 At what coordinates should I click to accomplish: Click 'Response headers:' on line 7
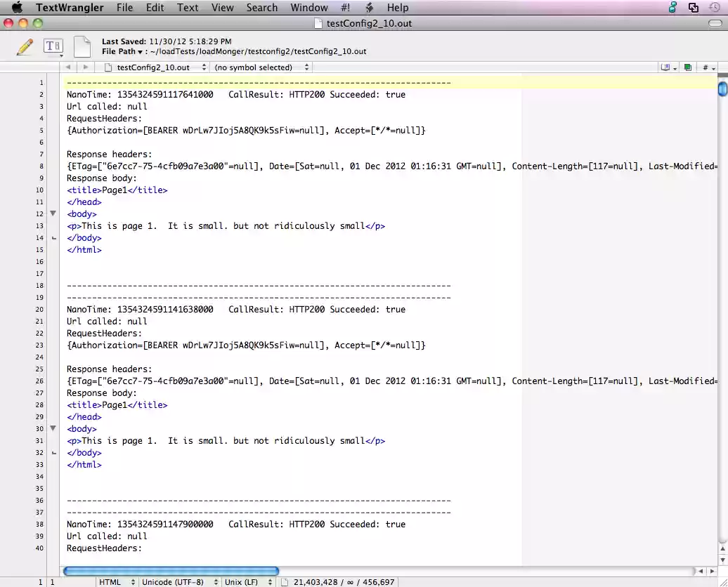point(109,154)
